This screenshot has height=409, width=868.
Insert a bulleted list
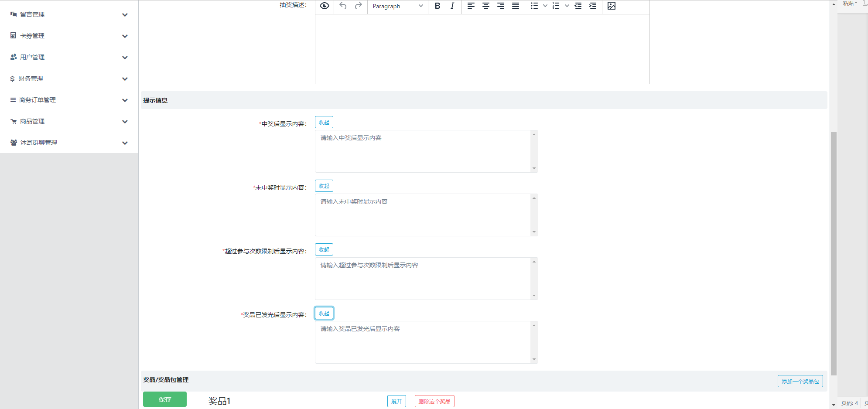534,6
